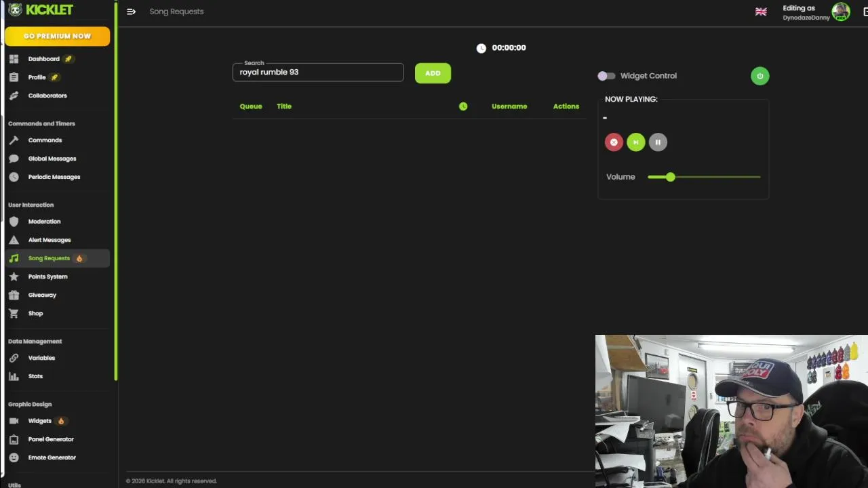The width and height of the screenshot is (868, 488).
Task: Skip to next song
Action: (635, 142)
